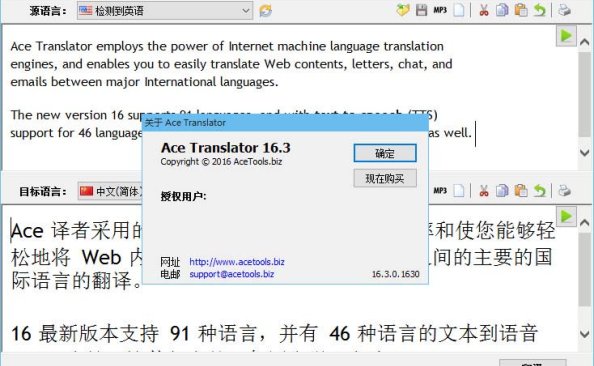Click text line '16 最新版本支持 91 种语言'
Viewport: 594px width, 366px height.
pyautogui.click(x=134, y=334)
